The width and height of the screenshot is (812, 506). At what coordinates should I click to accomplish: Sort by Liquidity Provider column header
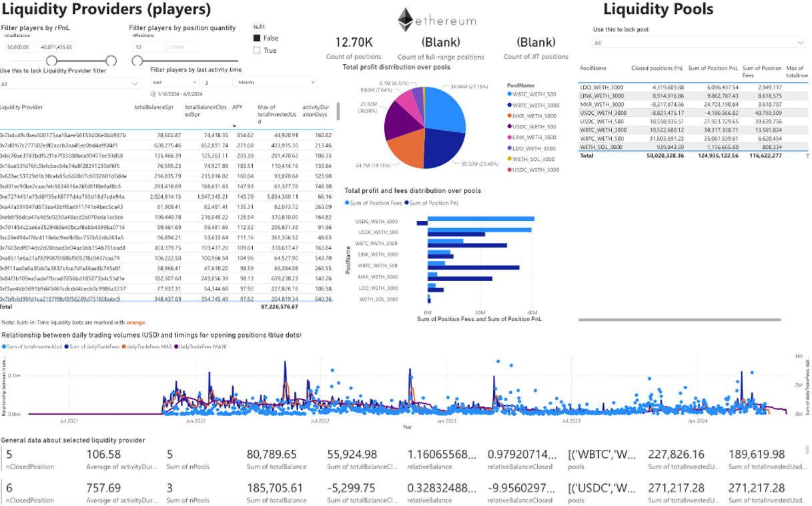[21, 107]
